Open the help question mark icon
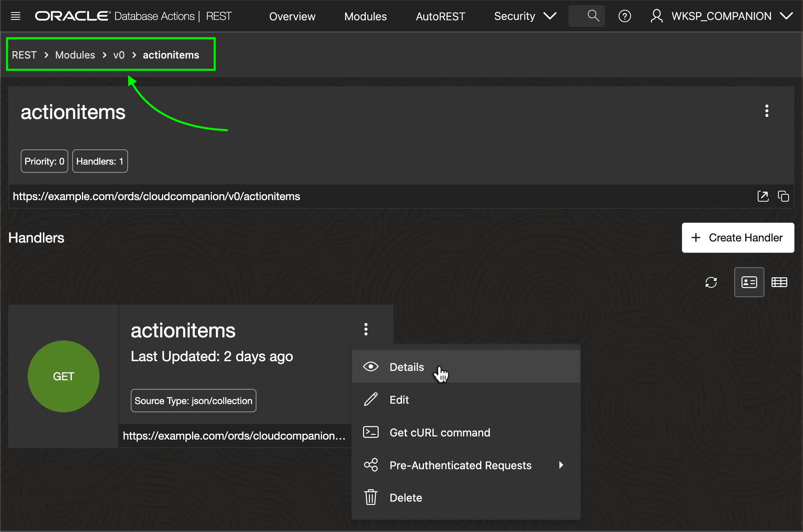803x532 pixels. tap(625, 16)
